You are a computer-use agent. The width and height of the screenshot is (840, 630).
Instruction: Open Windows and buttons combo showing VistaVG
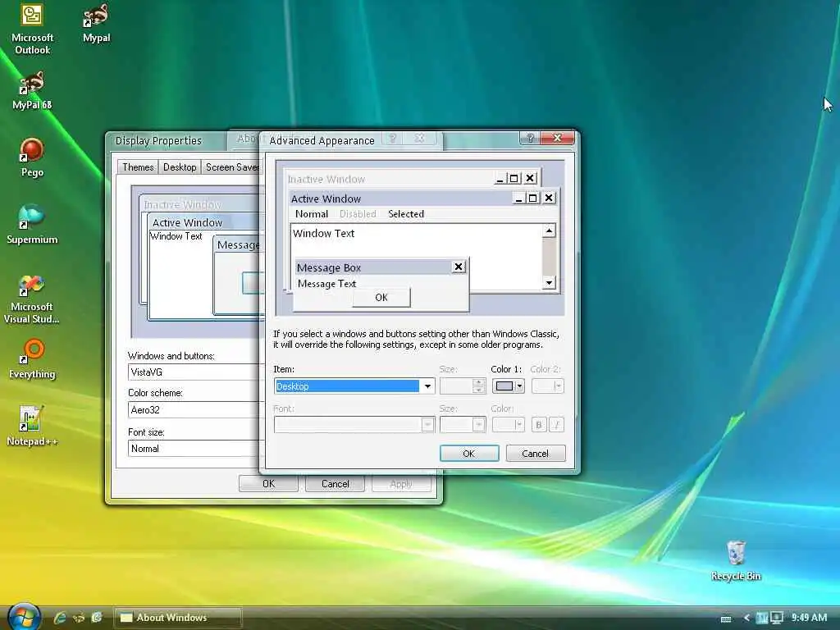pos(194,372)
